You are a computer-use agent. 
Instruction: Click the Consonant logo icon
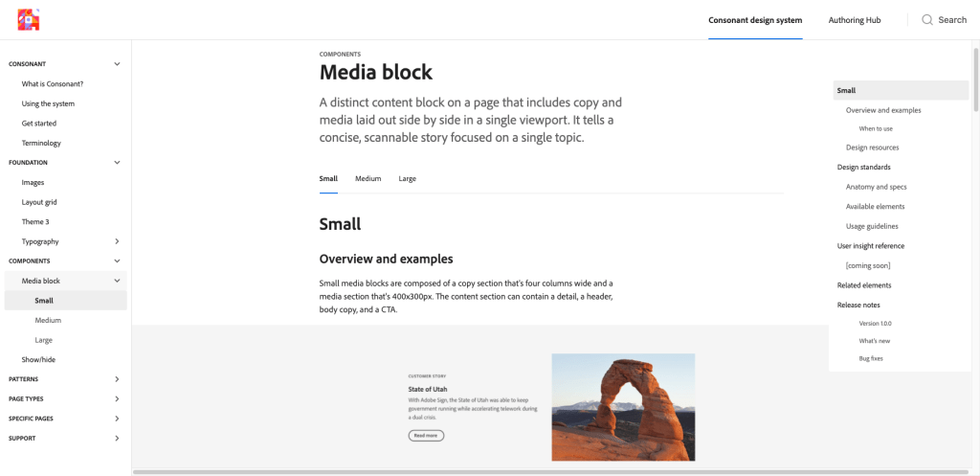tap(28, 19)
